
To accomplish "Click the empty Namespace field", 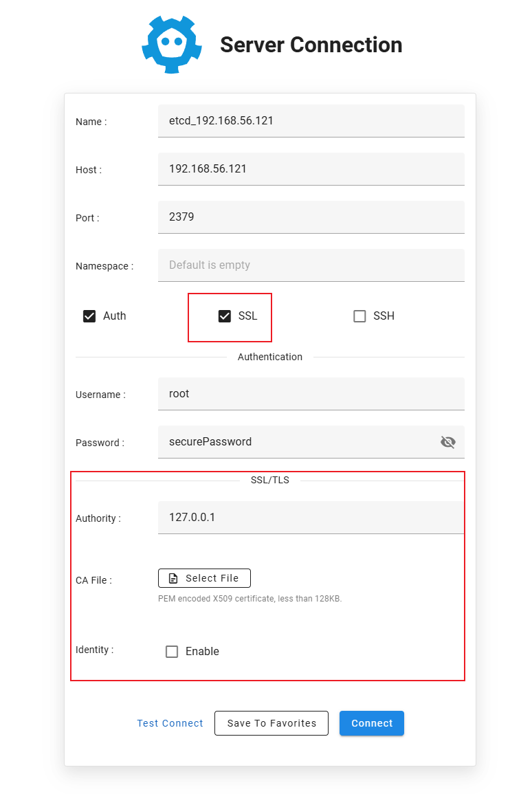I will point(311,265).
